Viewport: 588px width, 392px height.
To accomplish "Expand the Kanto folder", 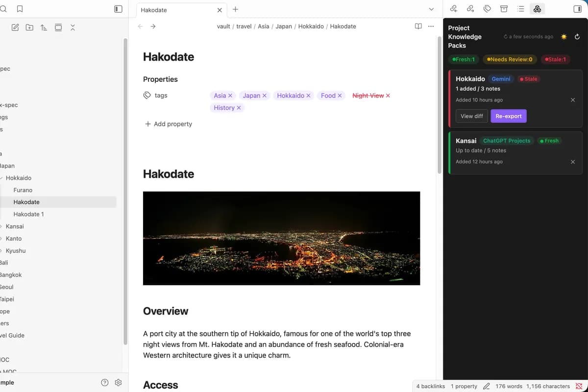I will click(1, 239).
